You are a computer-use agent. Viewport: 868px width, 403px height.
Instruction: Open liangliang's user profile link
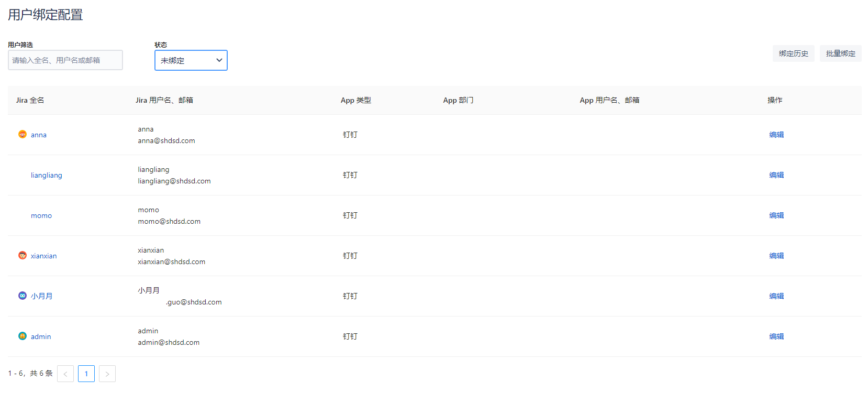point(46,175)
